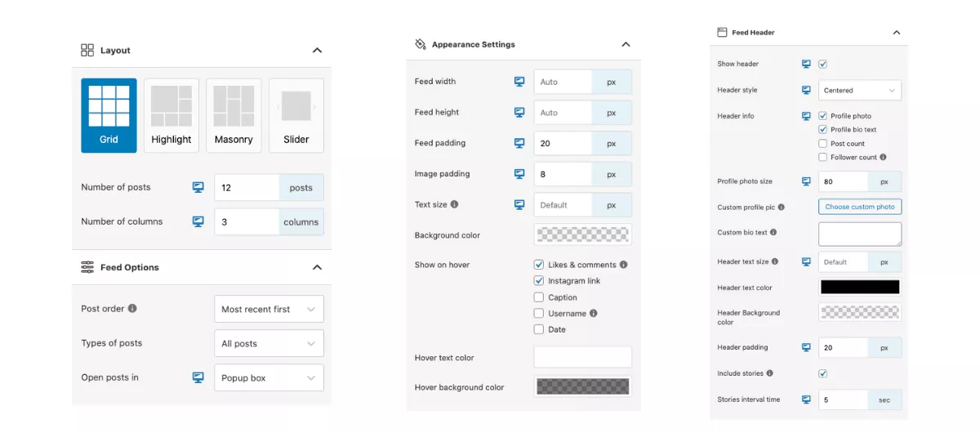
Task: Click the Feed padding input field
Action: (563, 143)
